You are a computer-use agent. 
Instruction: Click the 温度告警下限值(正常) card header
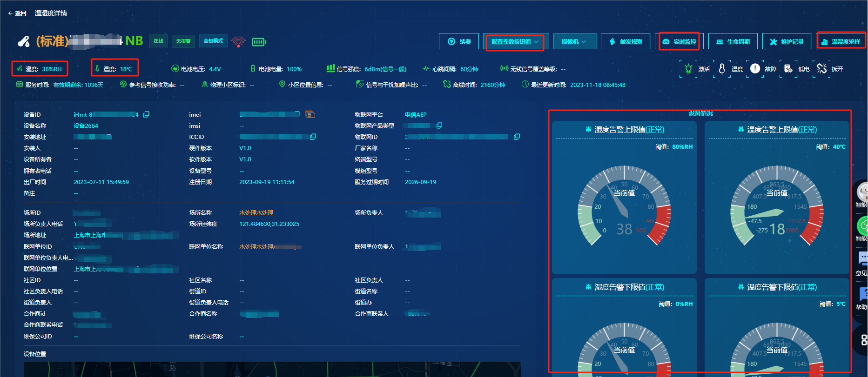pos(777,287)
